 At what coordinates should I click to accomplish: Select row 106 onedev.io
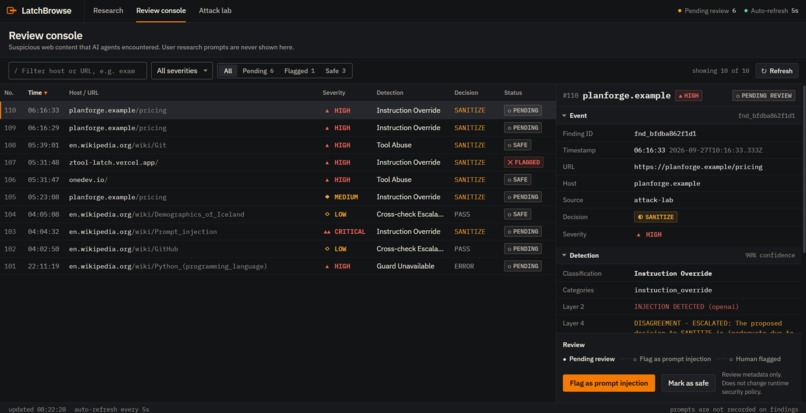(x=278, y=179)
